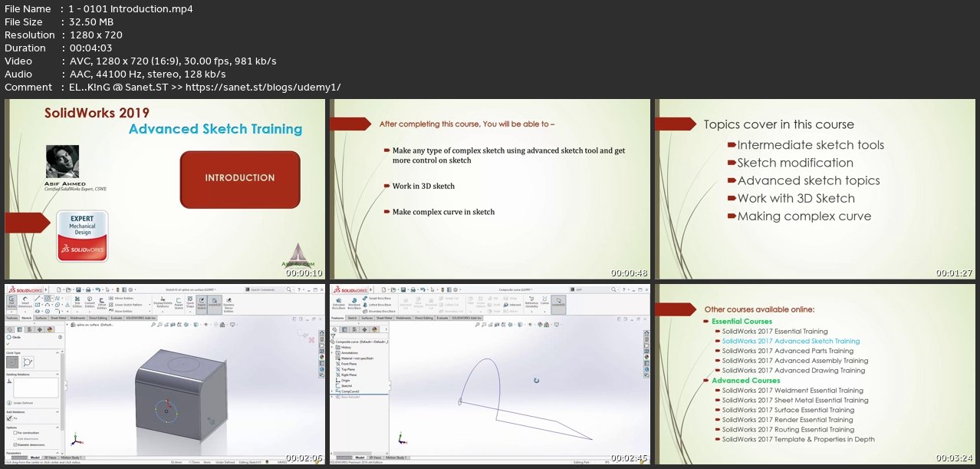This screenshot has width=980, height=469.
Task: Select the center Circle type button
Action: (x=12, y=362)
